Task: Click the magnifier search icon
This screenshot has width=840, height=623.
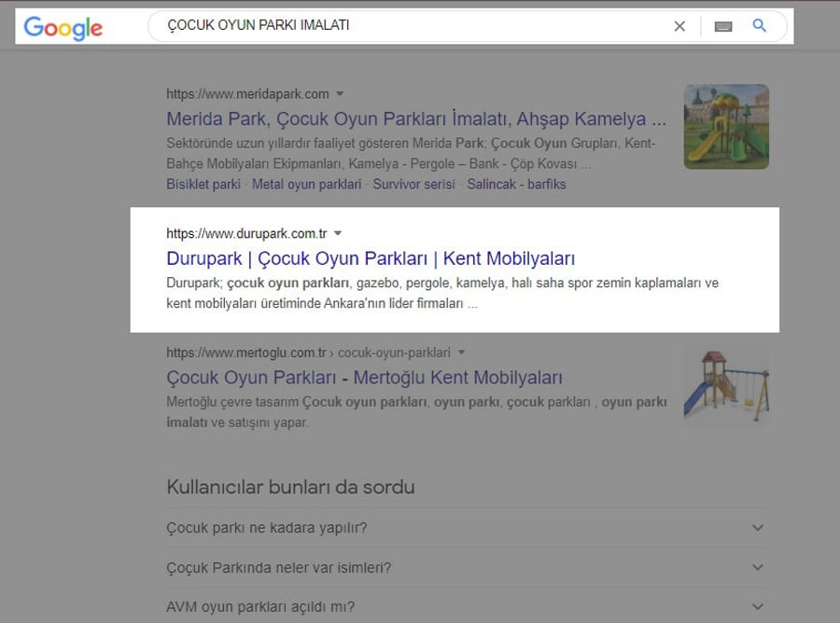Action: pyautogui.click(x=759, y=25)
